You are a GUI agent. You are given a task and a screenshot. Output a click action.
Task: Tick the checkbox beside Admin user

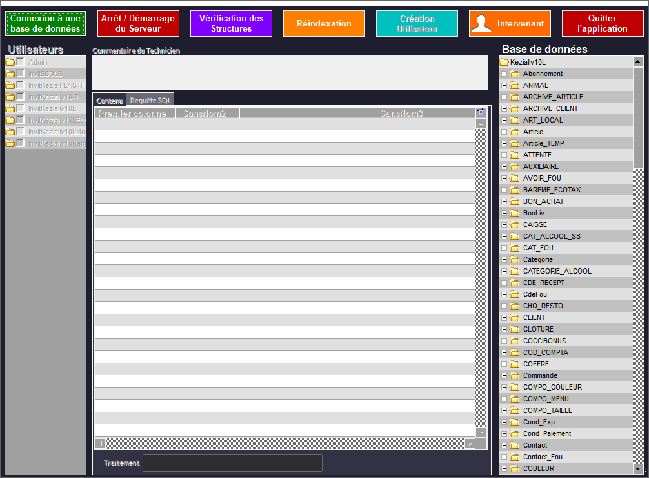(21, 62)
